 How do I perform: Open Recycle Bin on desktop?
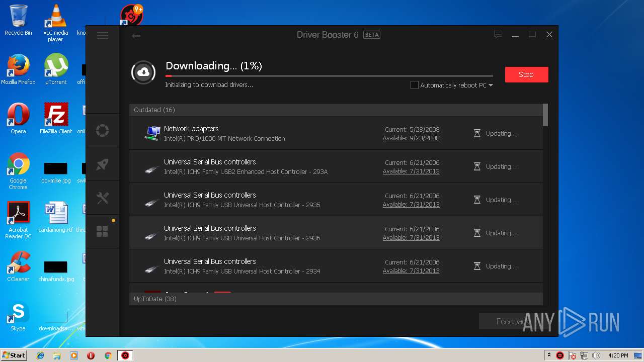click(18, 20)
